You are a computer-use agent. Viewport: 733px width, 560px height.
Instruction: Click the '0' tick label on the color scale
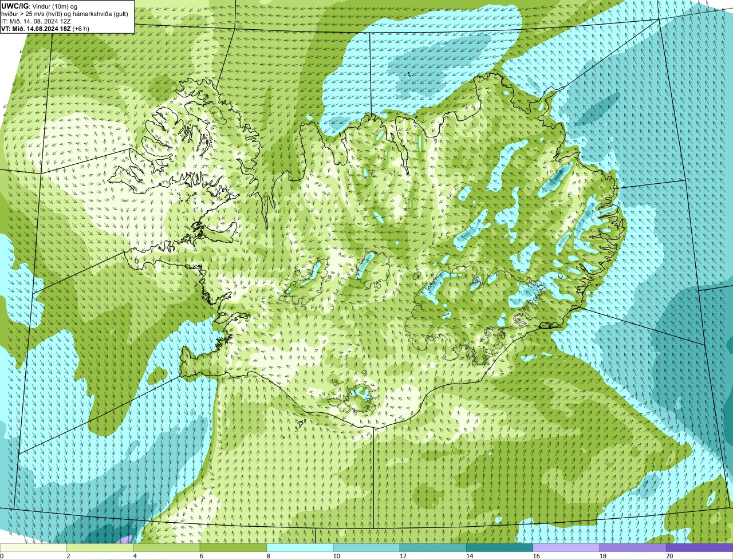tap(2, 556)
